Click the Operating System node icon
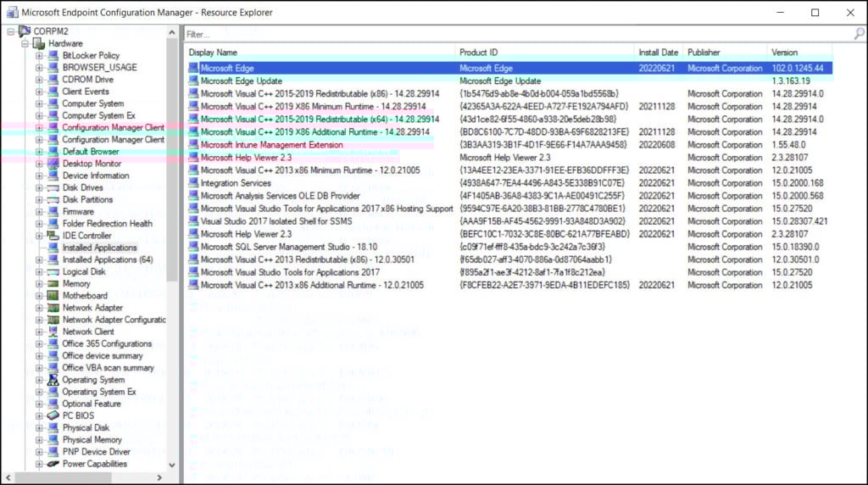 pyautogui.click(x=53, y=380)
